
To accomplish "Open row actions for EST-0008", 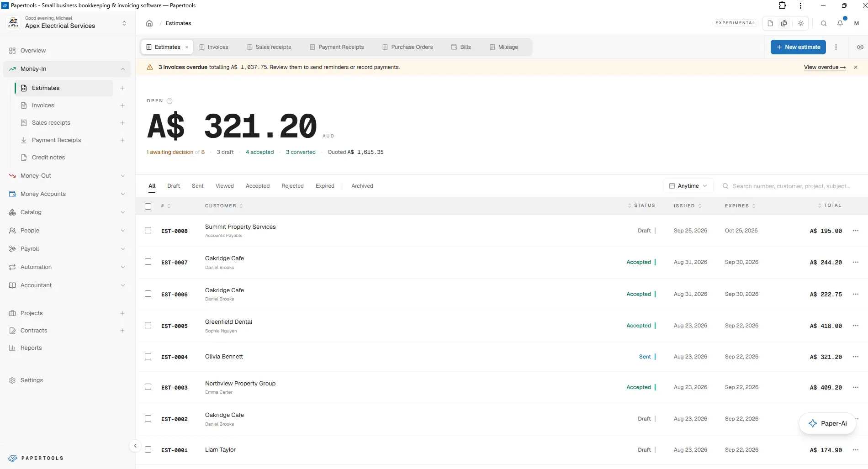I will pyautogui.click(x=856, y=231).
